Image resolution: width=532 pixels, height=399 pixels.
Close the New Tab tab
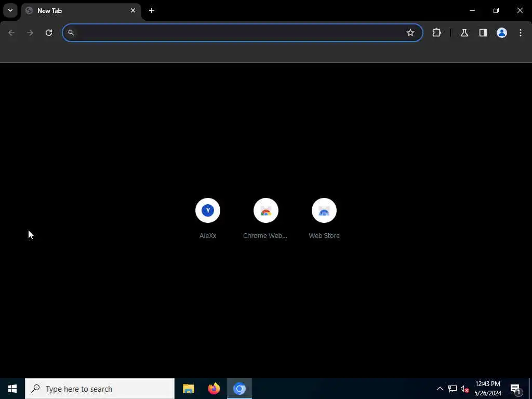[x=133, y=10]
